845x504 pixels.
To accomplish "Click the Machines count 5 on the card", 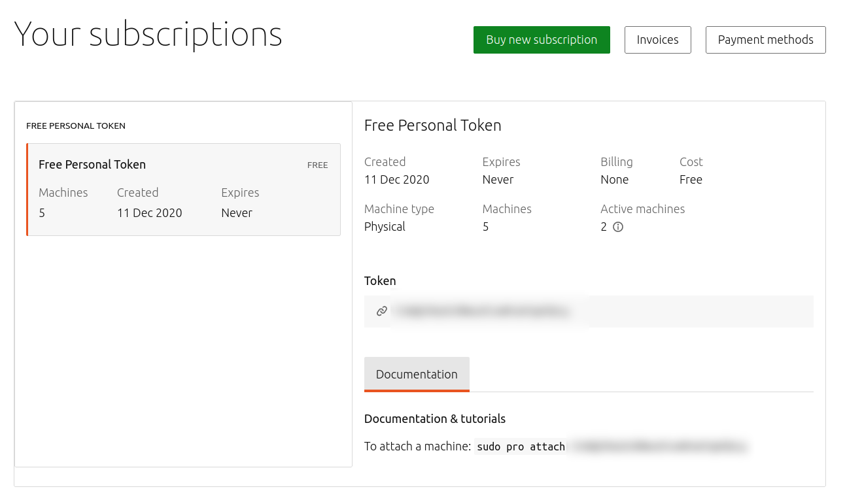I will click(42, 213).
